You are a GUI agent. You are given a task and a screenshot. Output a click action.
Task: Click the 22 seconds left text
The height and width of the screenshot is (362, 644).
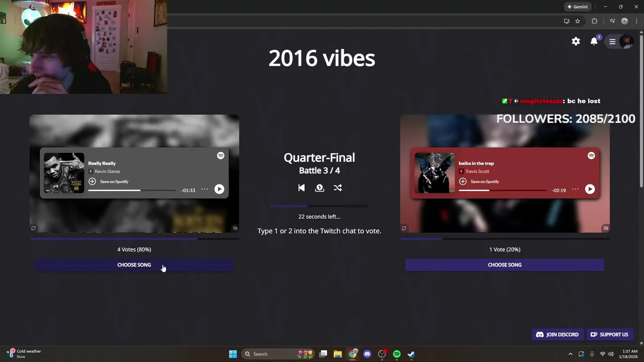tap(319, 217)
